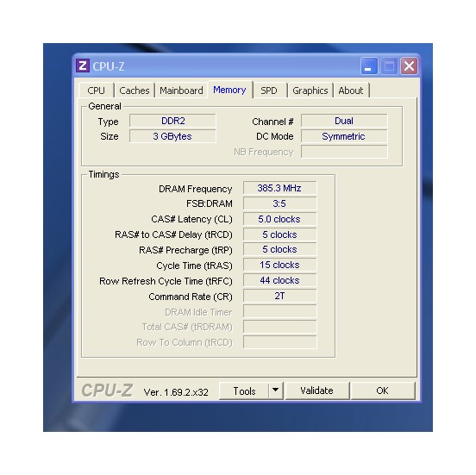This screenshot has width=476, height=475.
Task: Click the empty Total CAS# (tRDRAM) field
Action: tap(279, 327)
